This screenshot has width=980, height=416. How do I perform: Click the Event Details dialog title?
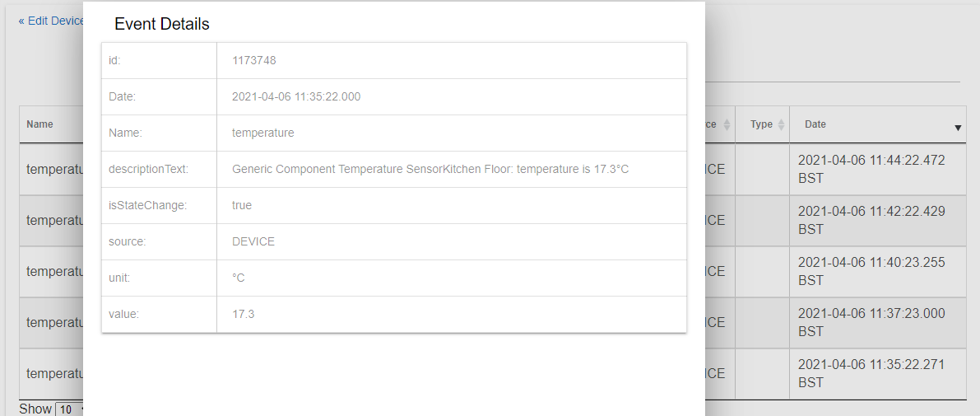coord(162,24)
